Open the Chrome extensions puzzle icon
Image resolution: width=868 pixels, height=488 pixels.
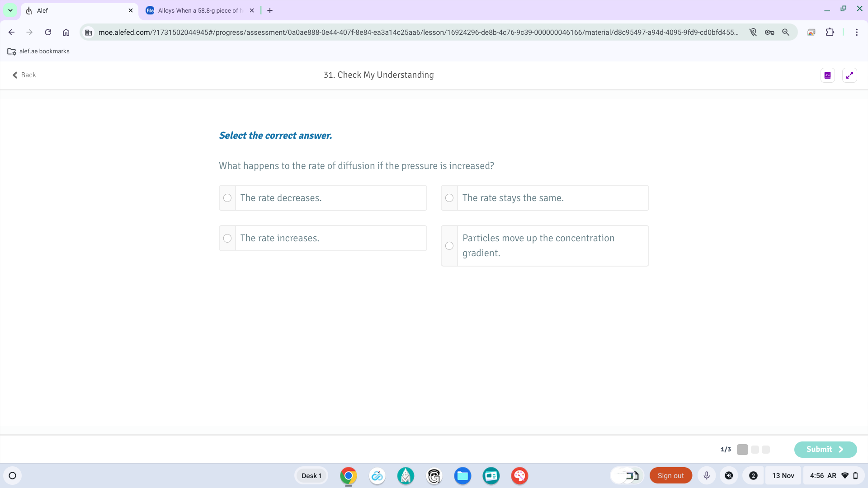(x=830, y=32)
